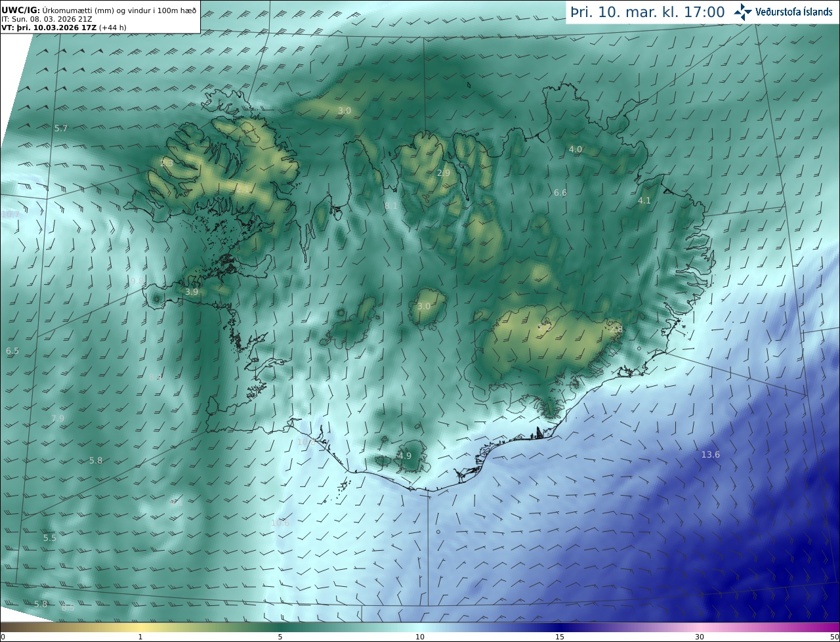Click the 4.0 value in northeast Iceland
Screen dimensions: 840x642
pos(576,150)
